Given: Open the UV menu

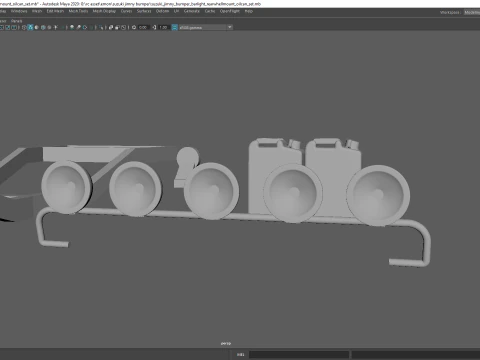Looking at the screenshot, I should coord(176,11).
